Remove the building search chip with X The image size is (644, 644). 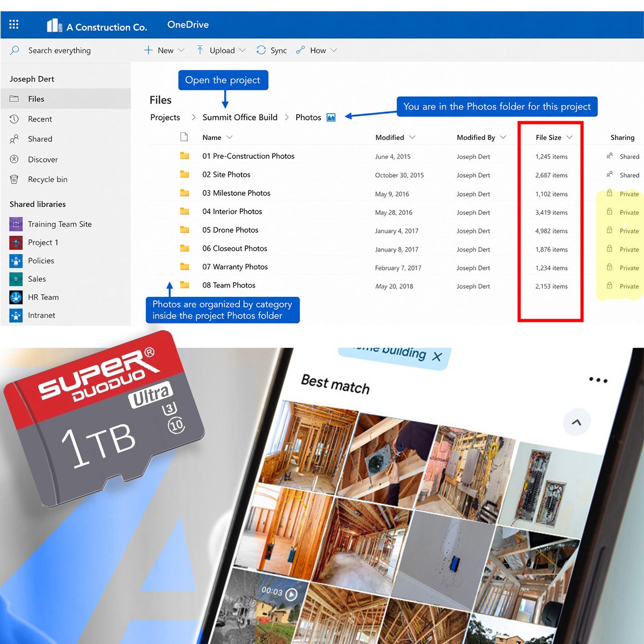tap(437, 356)
